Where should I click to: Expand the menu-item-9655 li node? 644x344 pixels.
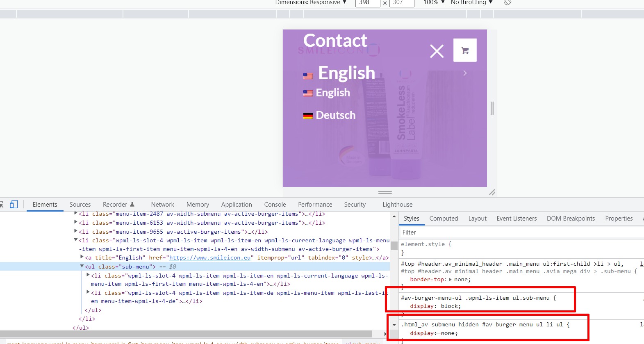[x=75, y=231]
